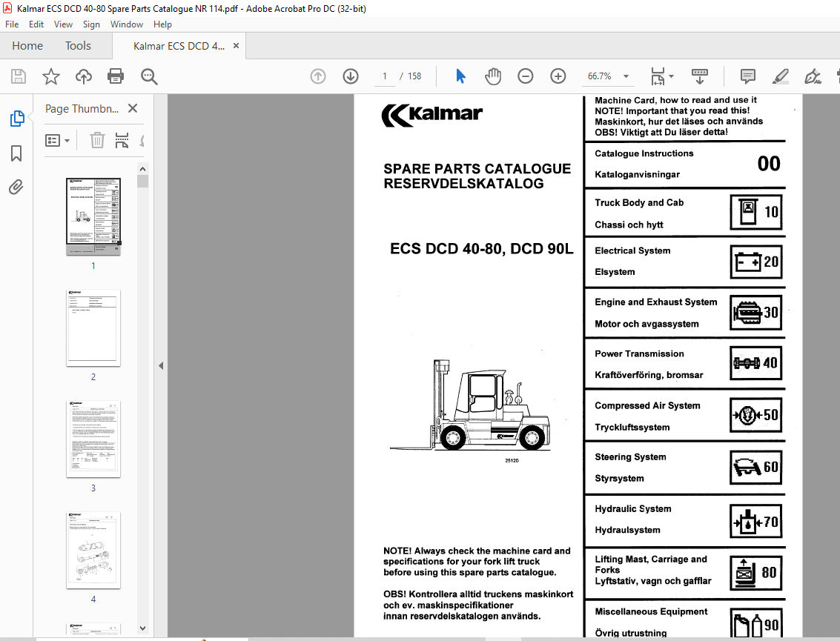Viewport: 840px width, 641px height.
Task: Open the find text magnifier tool
Action: click(x=149, y=76)
